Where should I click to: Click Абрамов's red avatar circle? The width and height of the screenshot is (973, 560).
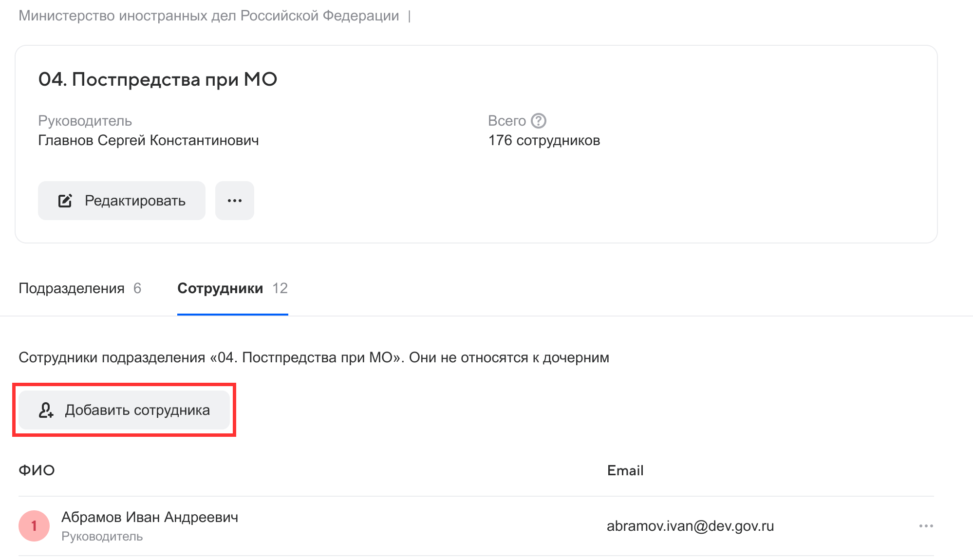click(x=34, y=526)
